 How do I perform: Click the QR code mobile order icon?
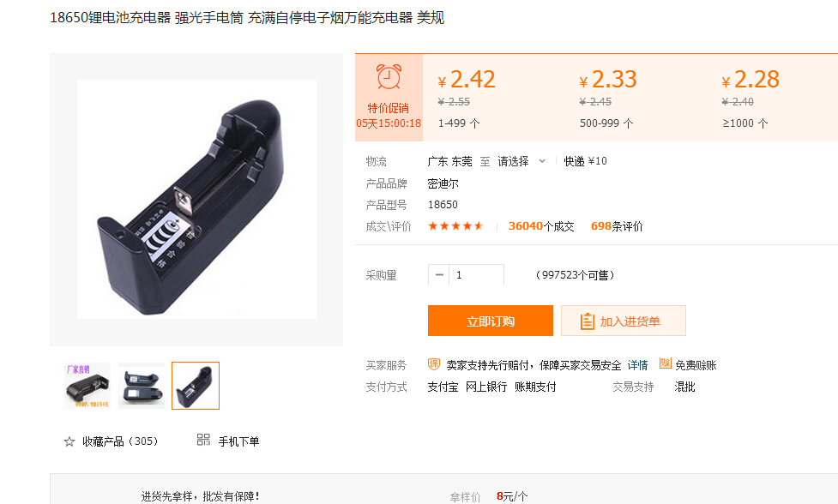(x=203, y=440)
